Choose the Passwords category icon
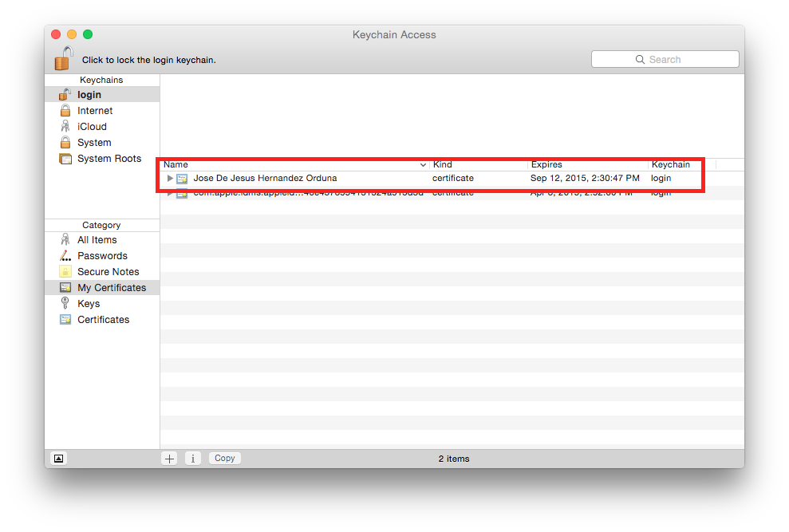 pos(65,256)
